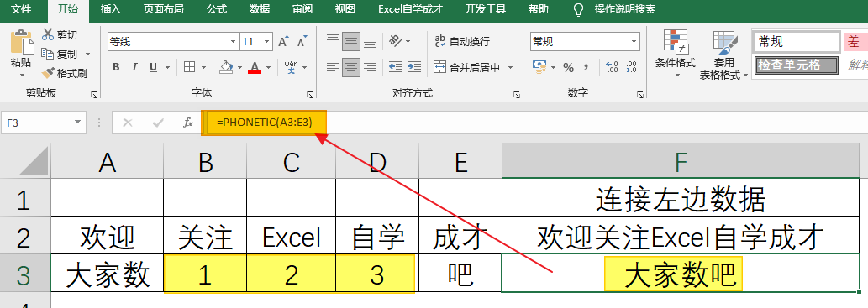The width and height of the screenshot is (868, 308).
Task: Select the Format Painter (格式刷) brush
Action: pos(48,73)
